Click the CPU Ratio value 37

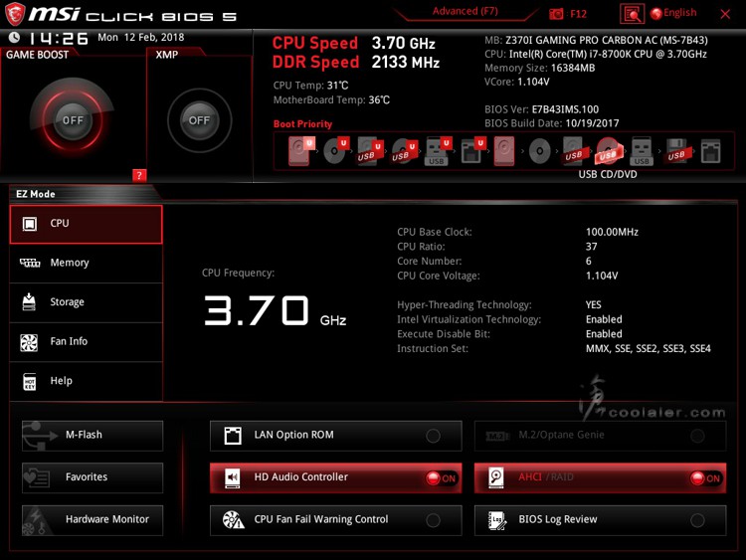tap(592, 247)
